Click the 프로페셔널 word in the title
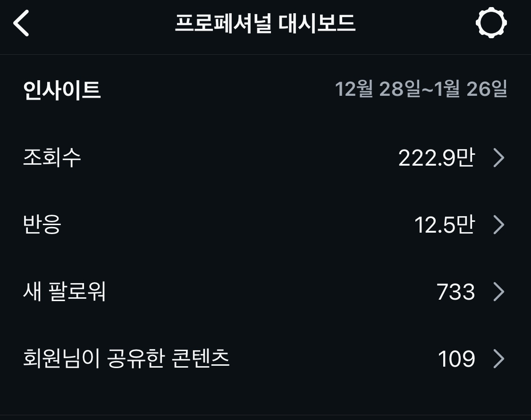531x420 pixels. [x=223, y=23]
